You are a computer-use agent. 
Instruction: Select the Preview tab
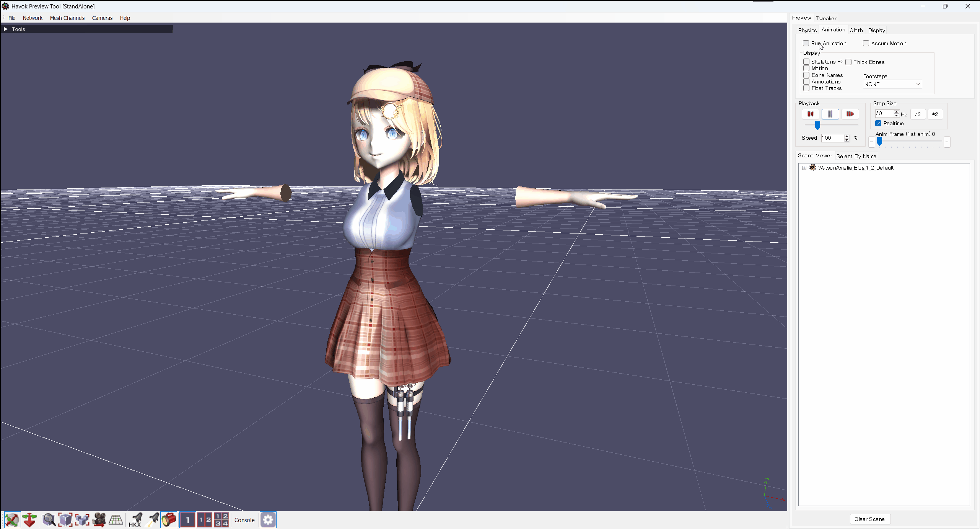tap(801, 18)
